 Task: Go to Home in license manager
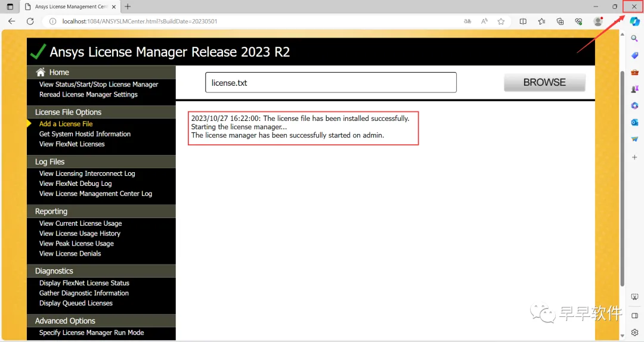(58, 72)
